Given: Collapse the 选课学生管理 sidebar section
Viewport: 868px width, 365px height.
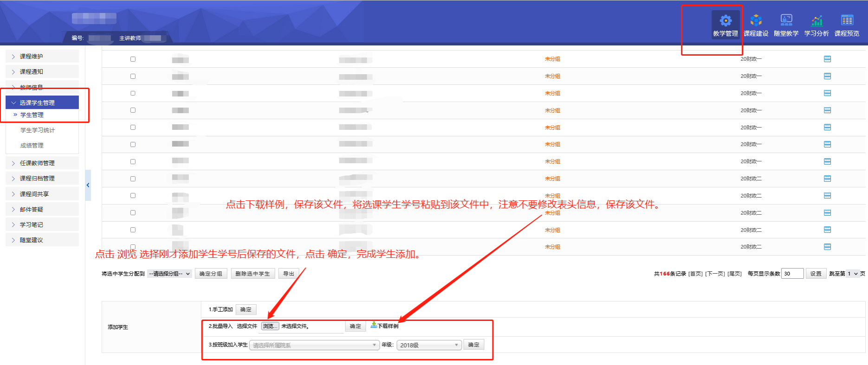Looking at the screenshot, I should click(42, 102).
